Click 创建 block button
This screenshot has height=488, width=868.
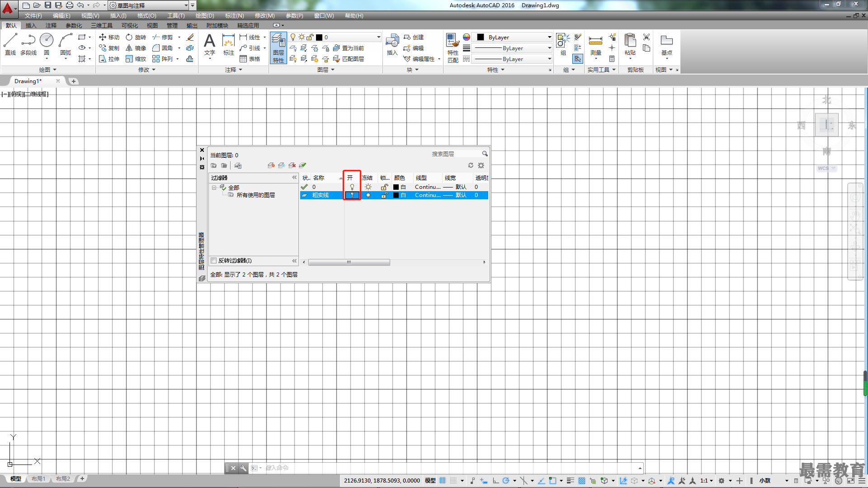[414, 37]
